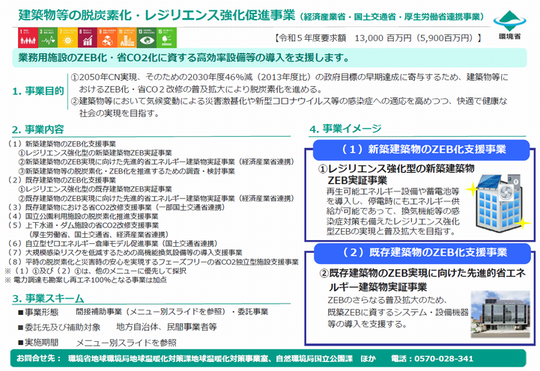
Task: Click item ②新築建築物のZEB実現に向けた先進的省エネルギー
Action: [156, 162]
